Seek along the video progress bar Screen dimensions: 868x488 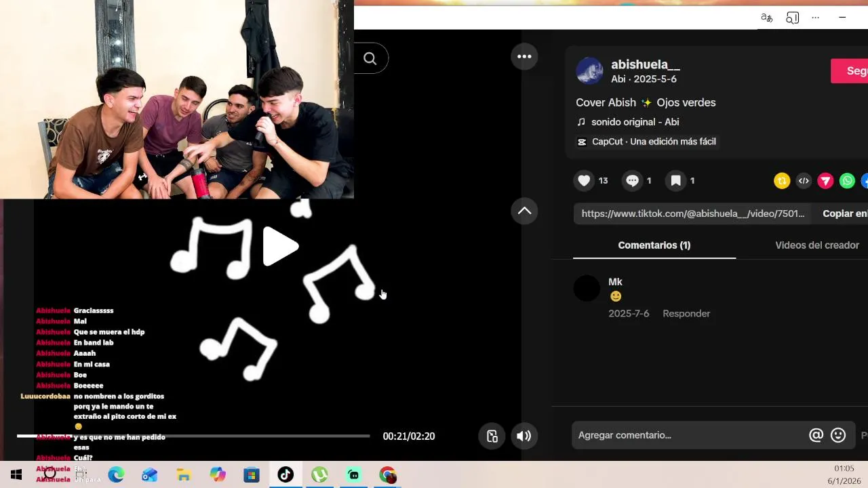(x=193, y=436)
